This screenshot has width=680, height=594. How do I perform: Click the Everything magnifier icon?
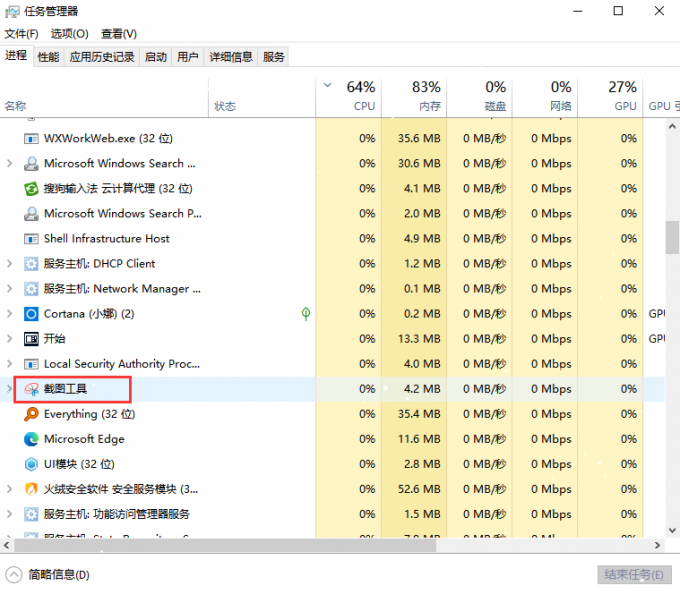point(31,414)
